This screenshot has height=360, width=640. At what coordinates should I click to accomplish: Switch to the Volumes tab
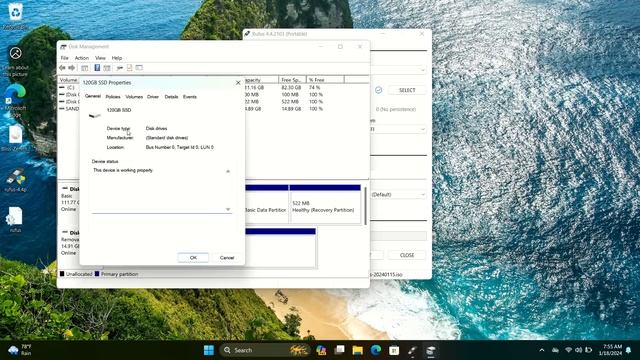134,97
